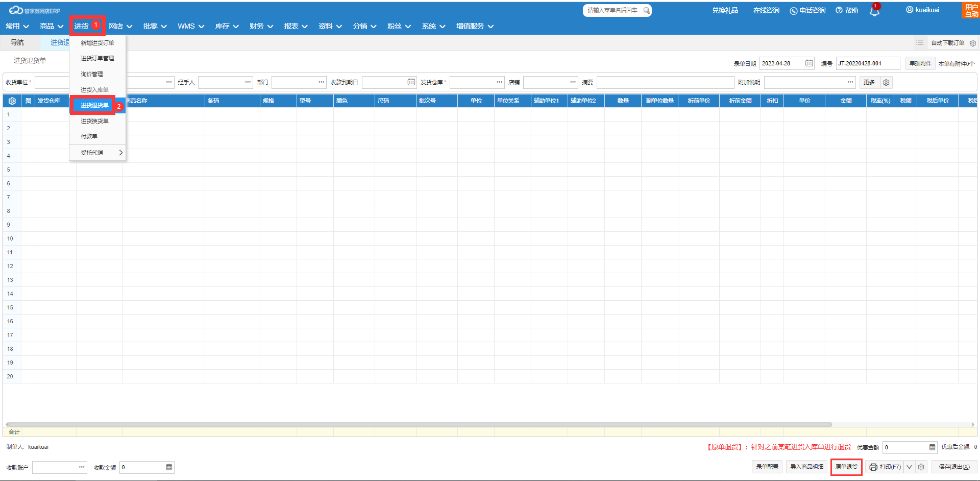Click the 发货仓库 lookup ellipsis in form
This screenshot has height=481, width=980.
(500, 82)
